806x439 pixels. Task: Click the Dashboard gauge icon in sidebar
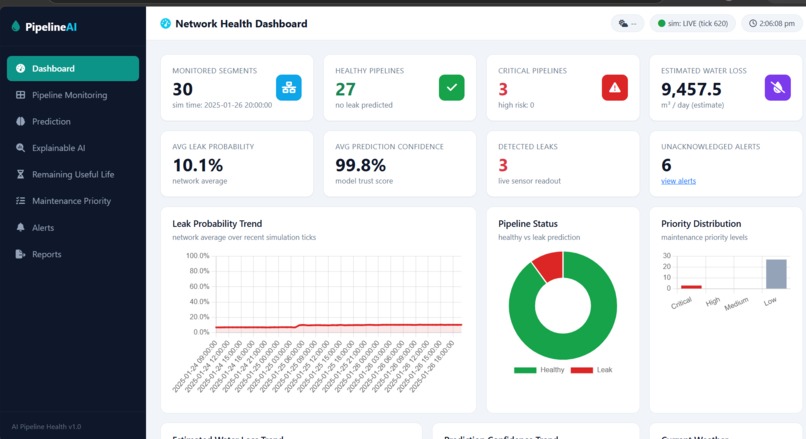(x=21, y=68)
